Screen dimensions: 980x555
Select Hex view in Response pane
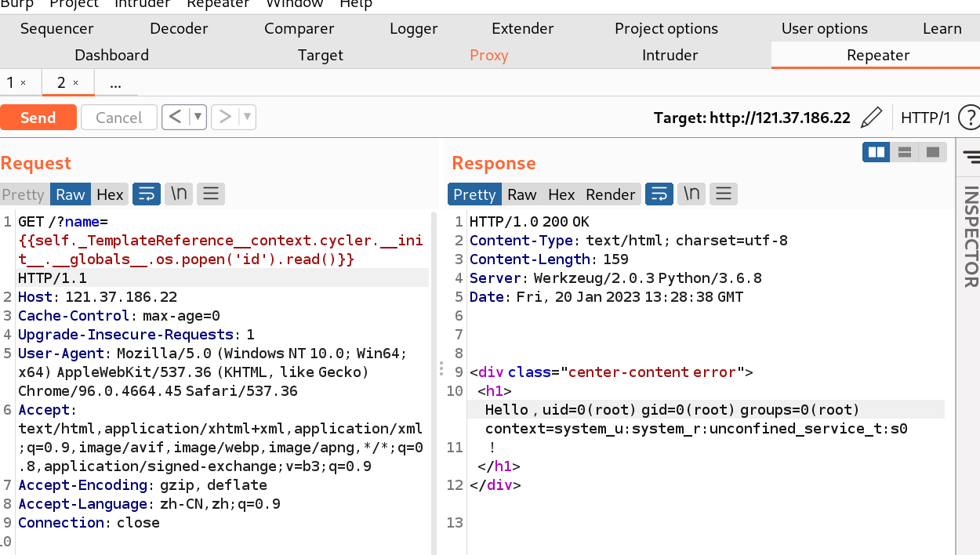(561, 194)
